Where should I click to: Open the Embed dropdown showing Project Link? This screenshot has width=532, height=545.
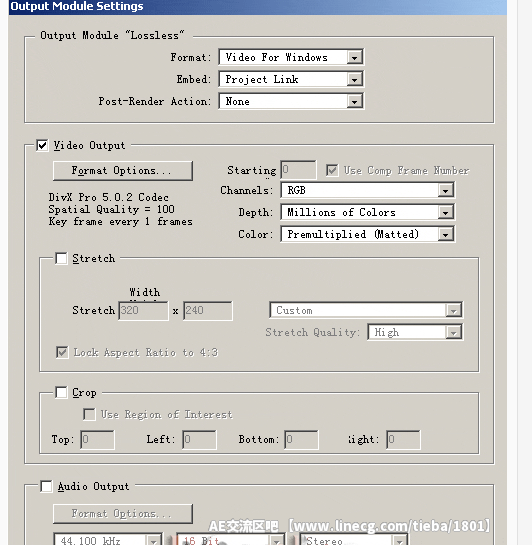click(291, 79)
